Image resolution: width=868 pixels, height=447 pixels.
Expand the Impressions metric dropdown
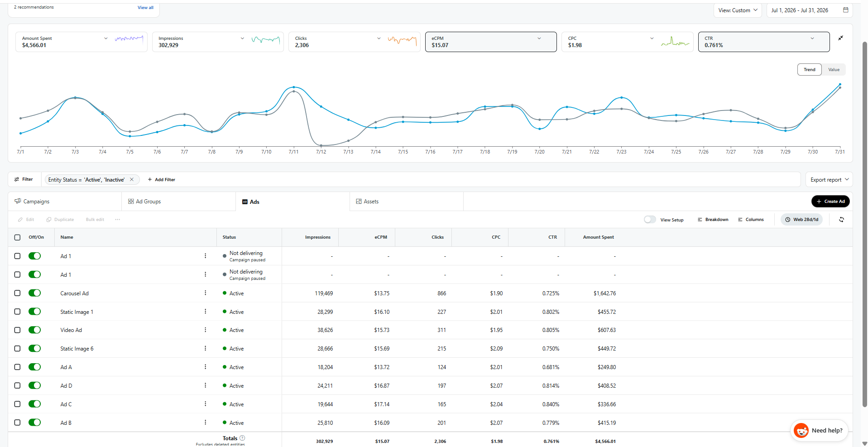point(242,38)
